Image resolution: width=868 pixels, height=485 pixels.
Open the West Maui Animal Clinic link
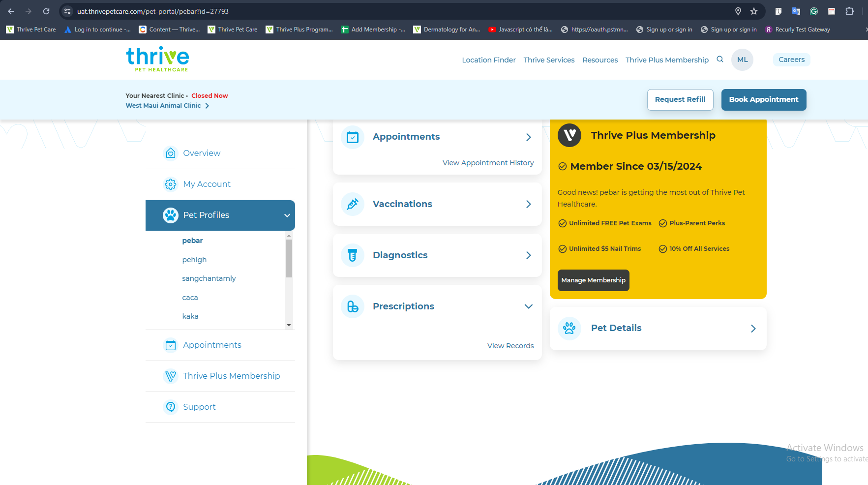pos(163,106)
